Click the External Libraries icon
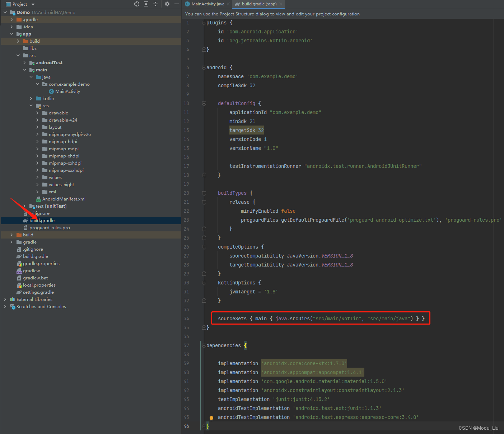The image size is (504, 434). tap(13, 299)
